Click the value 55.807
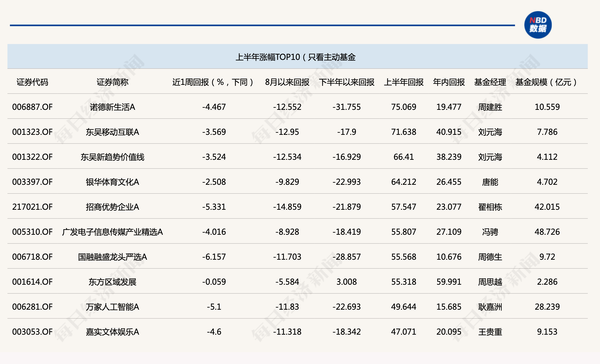 404,232
